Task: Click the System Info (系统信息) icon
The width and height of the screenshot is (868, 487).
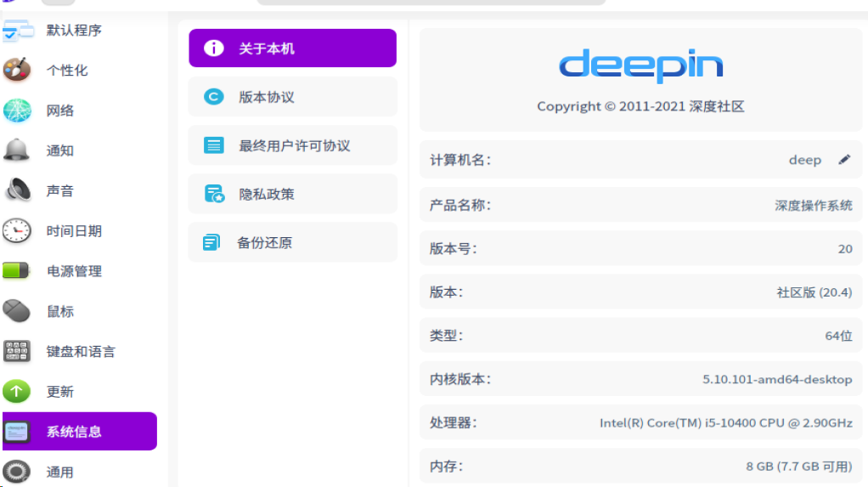Action: (17, 431)
